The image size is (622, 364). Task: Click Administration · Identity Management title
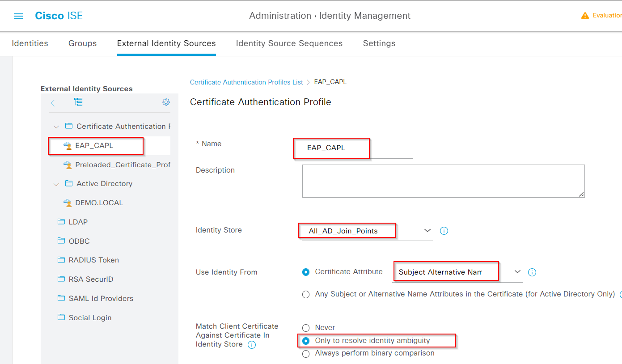[x=330, y=16]
